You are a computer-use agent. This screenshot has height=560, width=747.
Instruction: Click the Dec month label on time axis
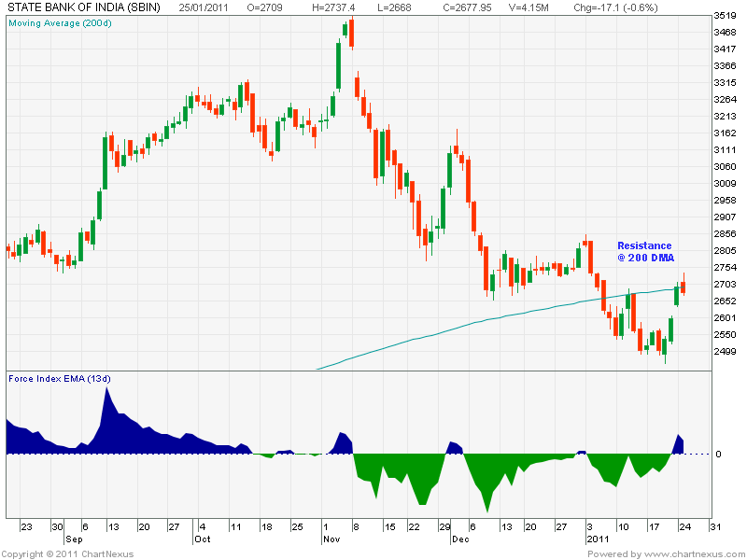tap(460, 539)
